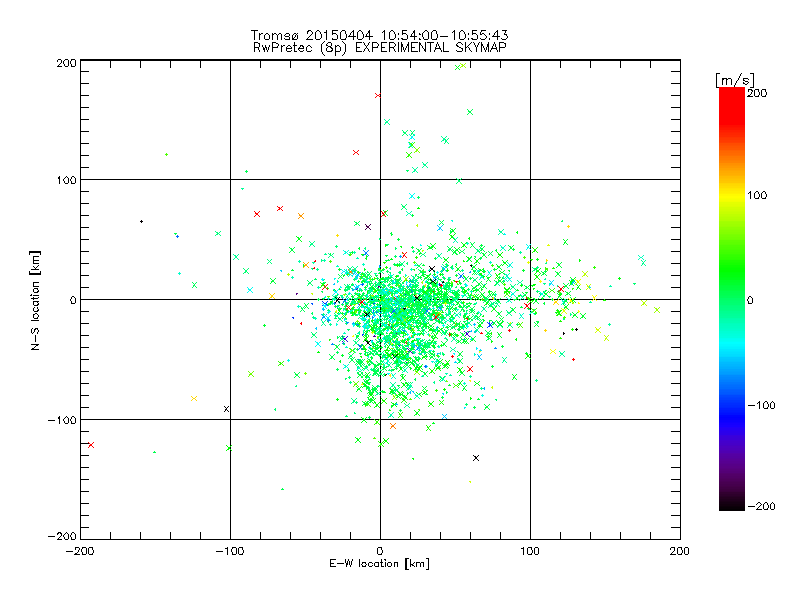This screenshot has width=800, height=600.
Task: Click the y-axis tick label '200' at top
Action: pyautogui.click(x=66, y=63)
